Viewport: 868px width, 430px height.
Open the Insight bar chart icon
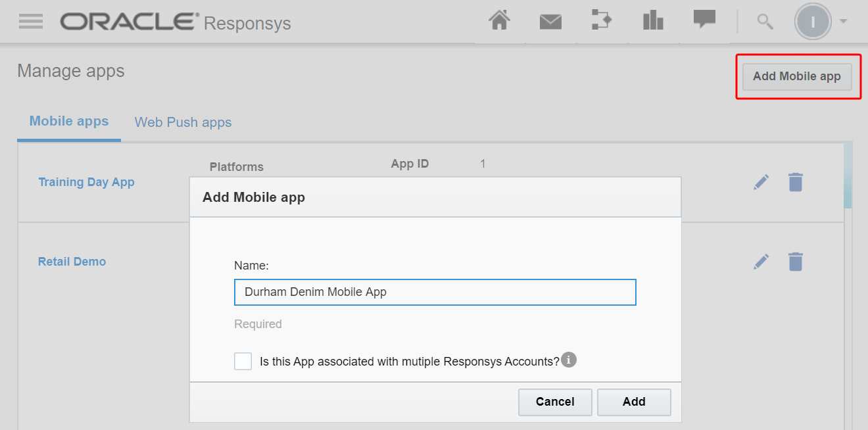pos(653,21)
